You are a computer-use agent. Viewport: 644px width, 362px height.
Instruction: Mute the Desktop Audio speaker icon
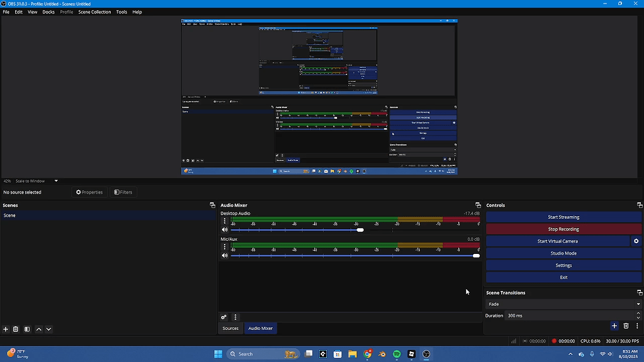[225, 230]
